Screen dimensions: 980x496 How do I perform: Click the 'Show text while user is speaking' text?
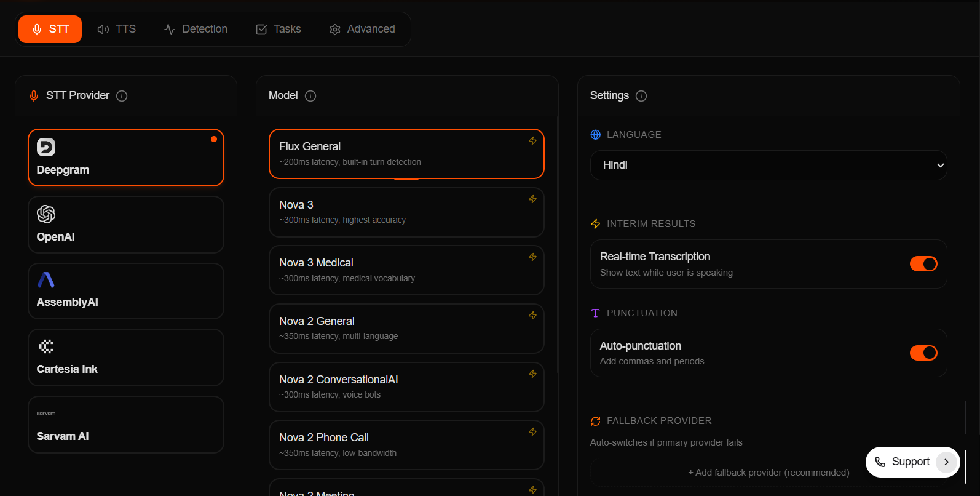click(666, 273)
